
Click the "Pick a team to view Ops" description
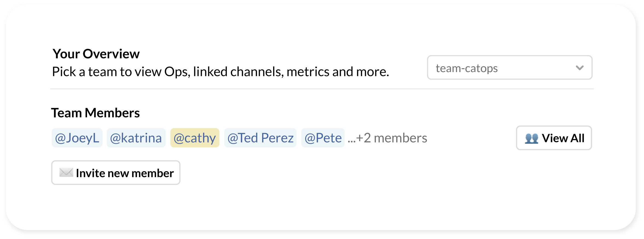click(221, 72)
